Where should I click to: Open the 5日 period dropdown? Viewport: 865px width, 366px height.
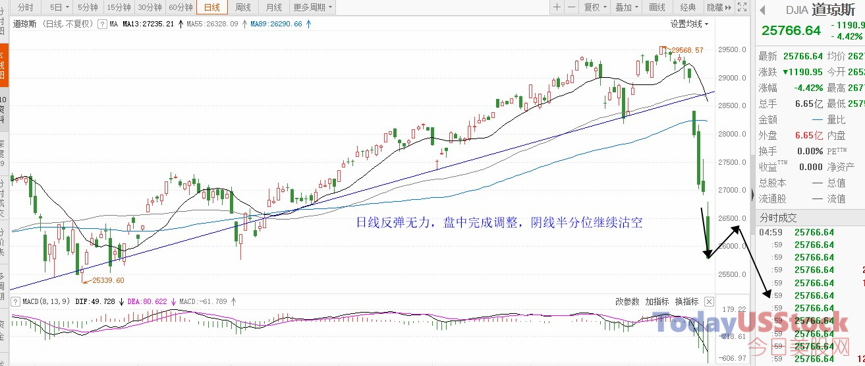[60, 7]
